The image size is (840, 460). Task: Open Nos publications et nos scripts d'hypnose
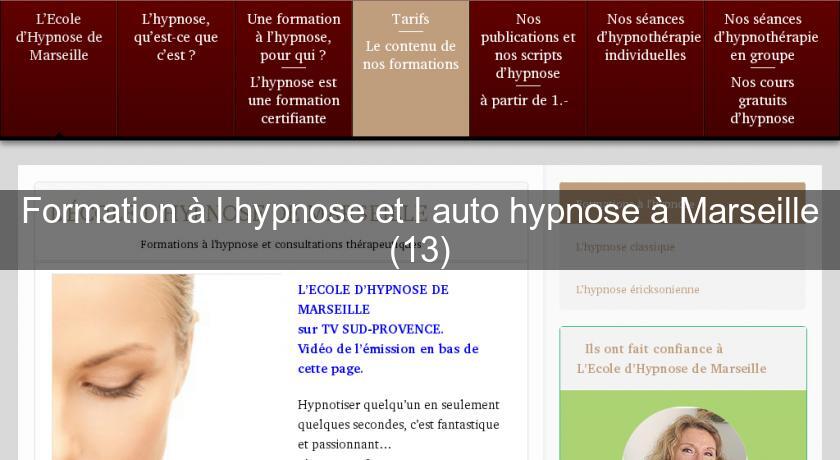point(528,46)
